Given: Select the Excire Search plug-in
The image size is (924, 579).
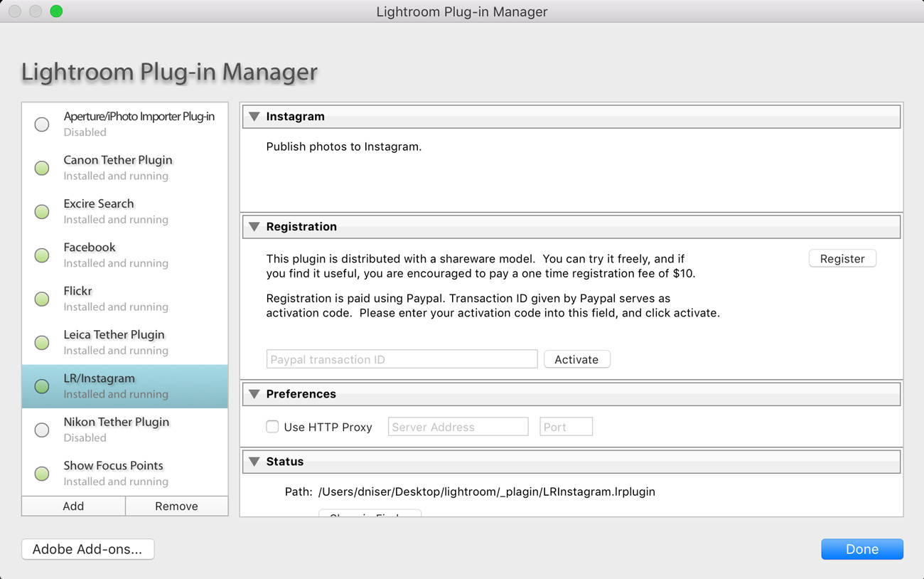Looking at the screenshot, I should tap(125, 211).
